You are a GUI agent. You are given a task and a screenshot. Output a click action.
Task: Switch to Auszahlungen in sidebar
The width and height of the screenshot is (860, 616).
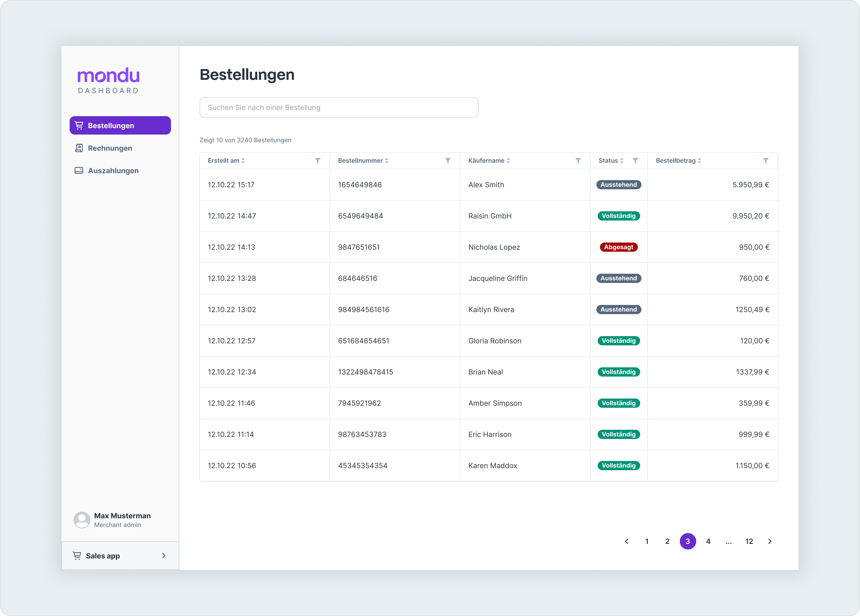coord(113,171)
